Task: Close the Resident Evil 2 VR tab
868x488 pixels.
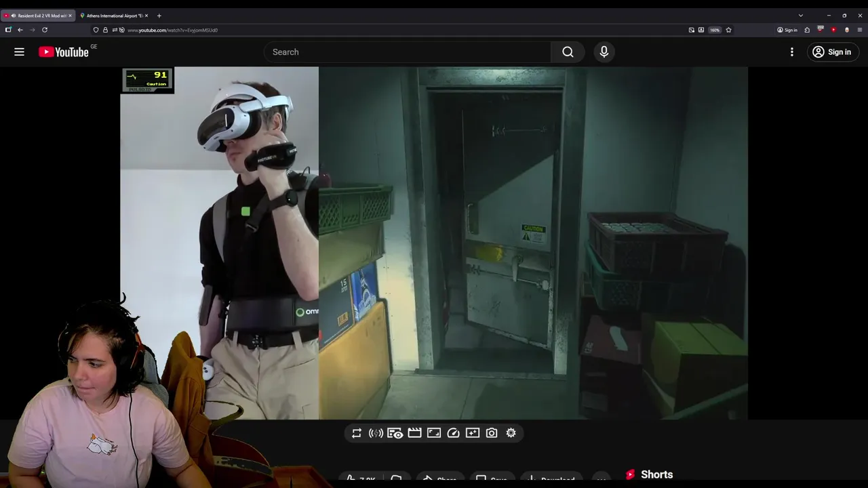Action: pos(70,16)
